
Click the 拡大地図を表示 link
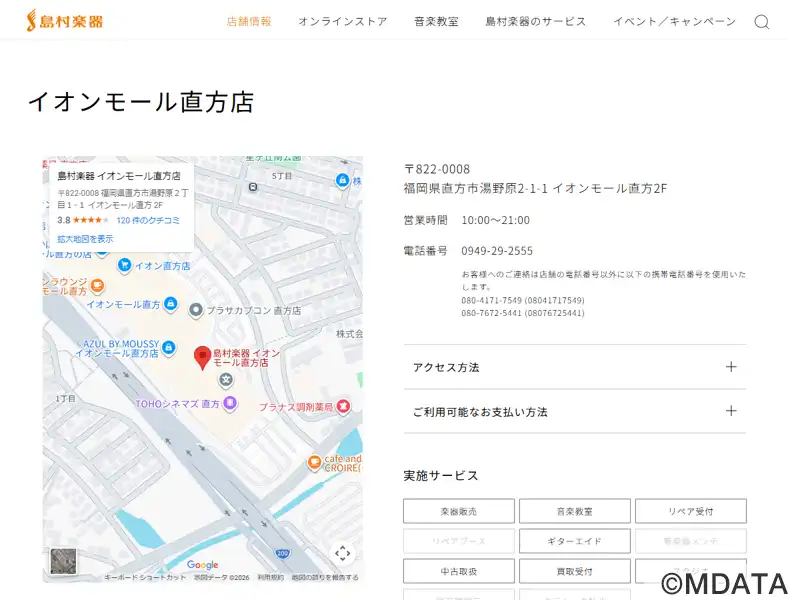pyautogui.click(x=85, y=239)
